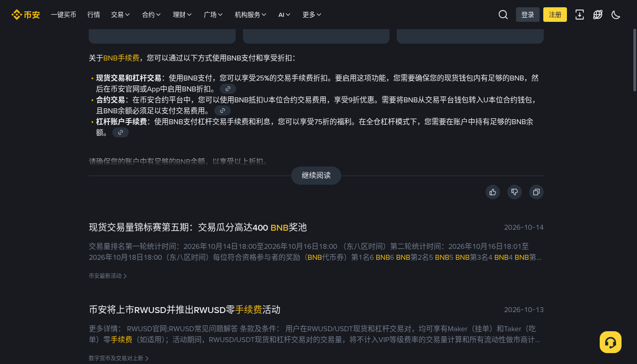Open the 币安最新活动 category link
This screenshot has height=364, width=637.
click(108, 276)
